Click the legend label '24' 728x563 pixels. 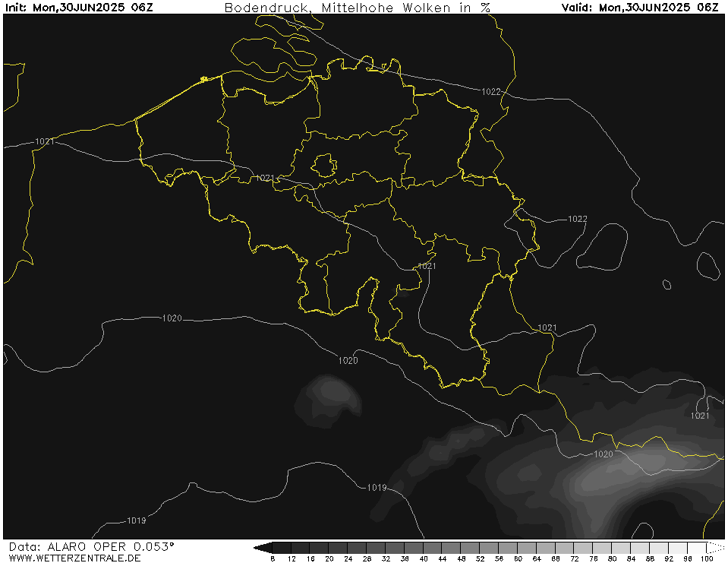(348, 558)
